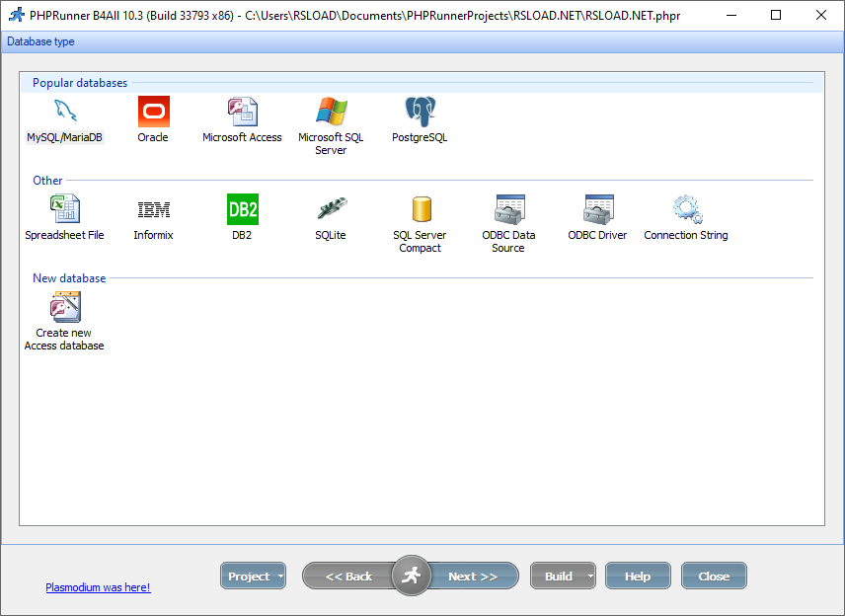Click the 'Other' group header
Image resolution: width=845 pixels, height=616 pixels.
47,181
